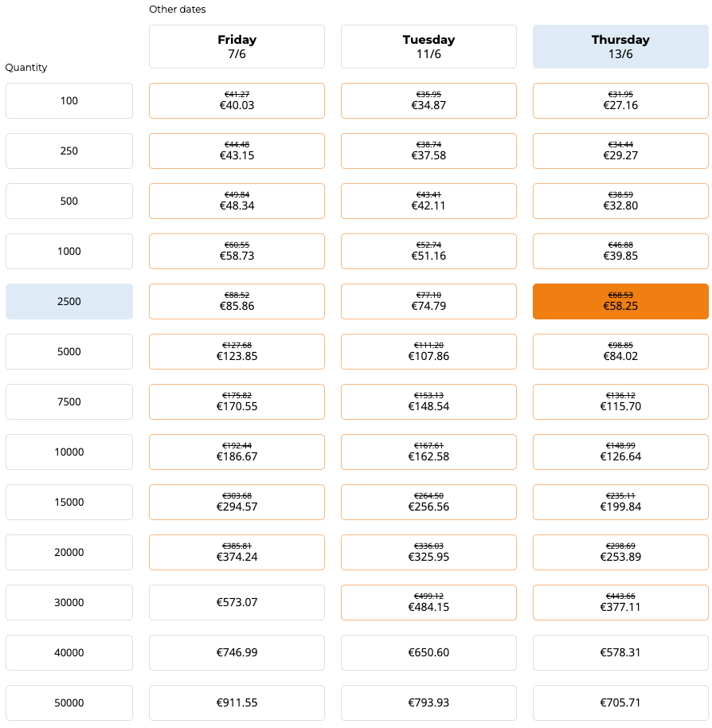Choose the undiscounted €573.07 Friday price
The image size is (712, 728).
tap(237, 602)
